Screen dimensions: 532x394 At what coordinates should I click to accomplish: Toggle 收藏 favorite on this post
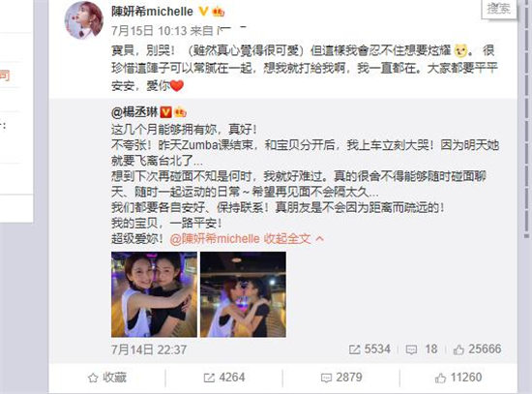107,378
